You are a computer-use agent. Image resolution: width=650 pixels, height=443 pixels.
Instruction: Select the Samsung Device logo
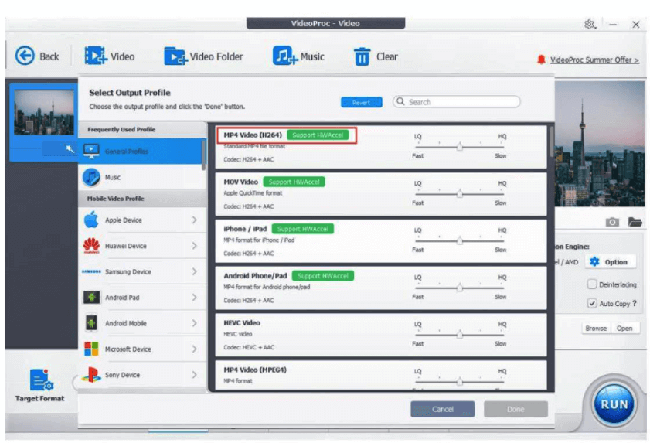point(91,271)
